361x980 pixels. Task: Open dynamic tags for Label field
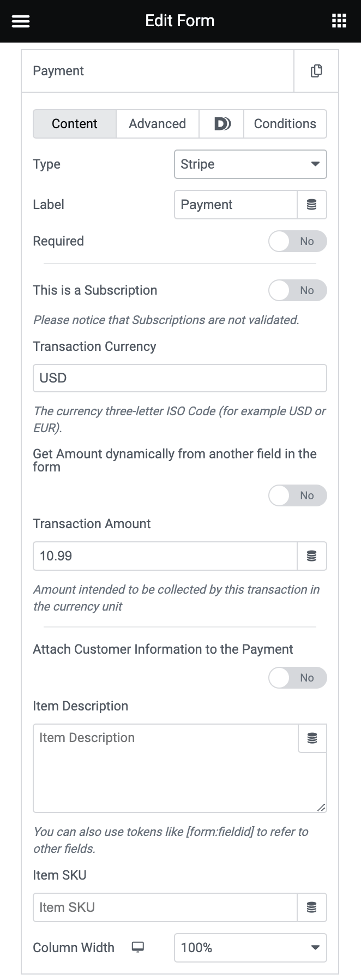pyautogui.click(x=312, y=205)
